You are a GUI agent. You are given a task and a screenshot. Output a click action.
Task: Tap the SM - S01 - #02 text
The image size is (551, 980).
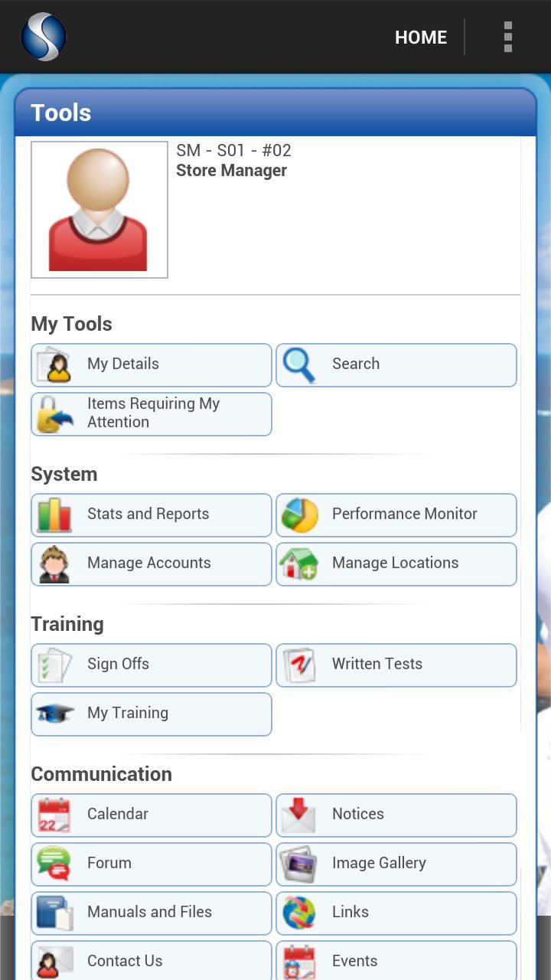[233, 150]
